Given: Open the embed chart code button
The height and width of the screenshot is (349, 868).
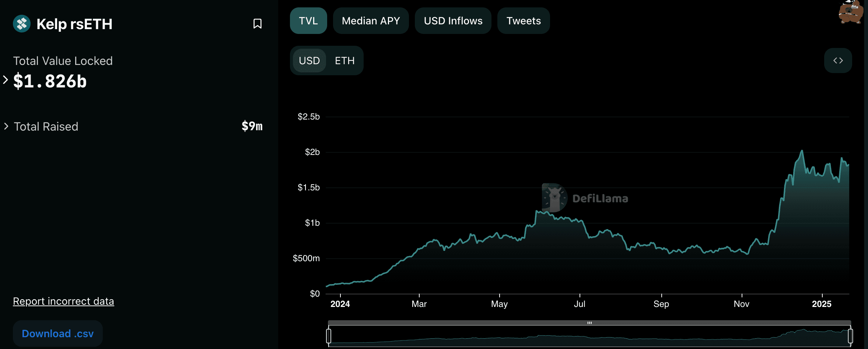Looking at the screenshot, I should click(838, 61).
